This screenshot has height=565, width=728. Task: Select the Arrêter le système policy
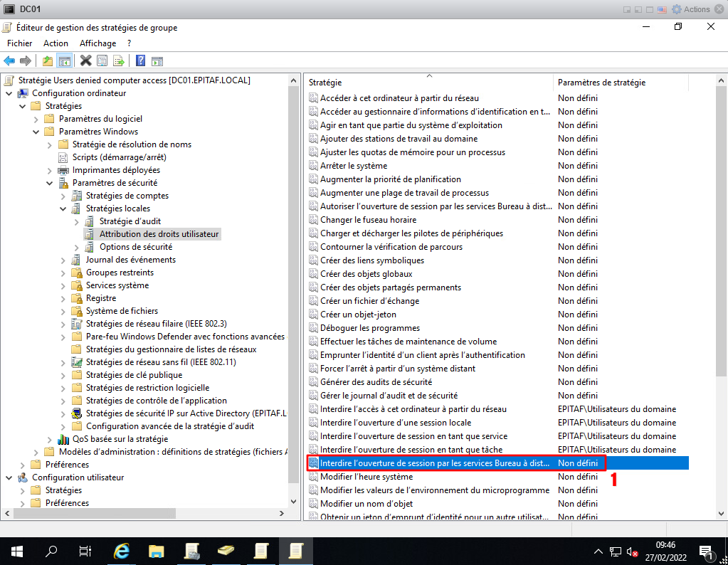click(x=354, y=166)
